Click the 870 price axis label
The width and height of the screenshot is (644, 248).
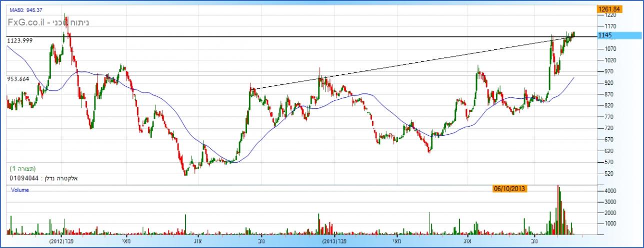tap(607, 94)
